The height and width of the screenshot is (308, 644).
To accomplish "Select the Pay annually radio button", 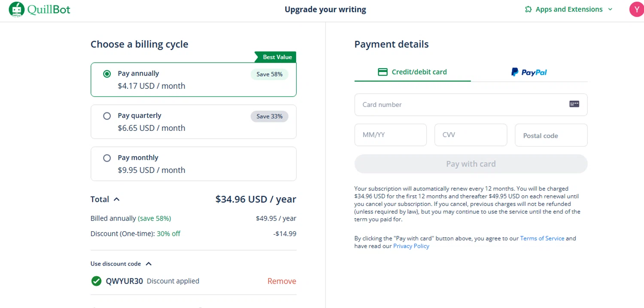I will (x=107, y=74).
